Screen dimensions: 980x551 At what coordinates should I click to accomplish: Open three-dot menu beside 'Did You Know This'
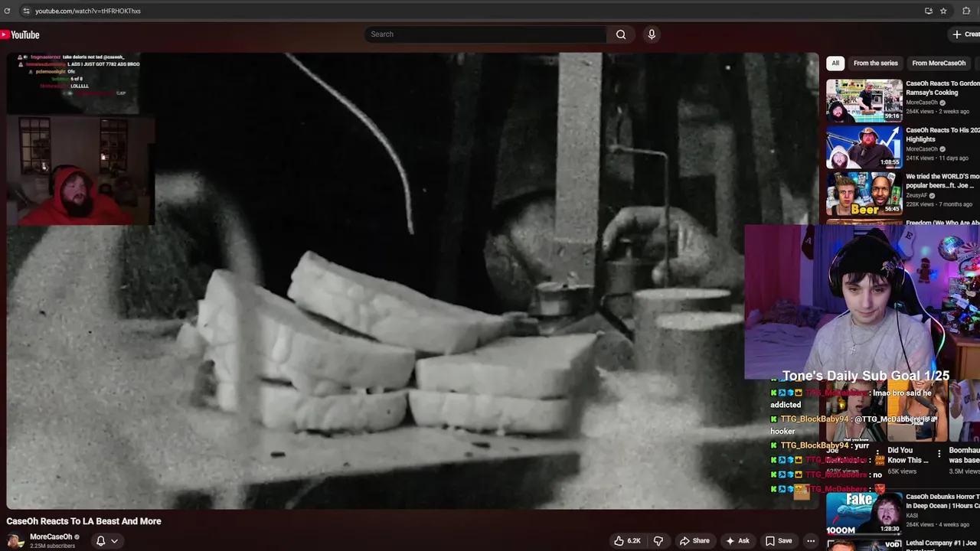[x=939, y=454]
